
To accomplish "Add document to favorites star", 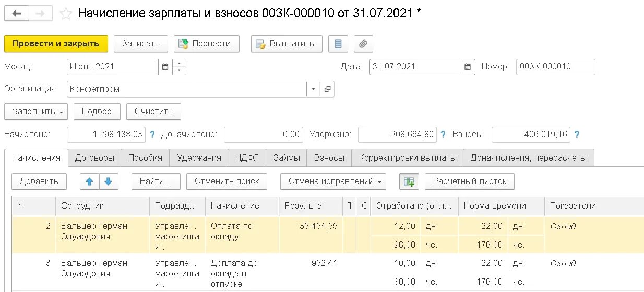I will click(x=66, y=14).
